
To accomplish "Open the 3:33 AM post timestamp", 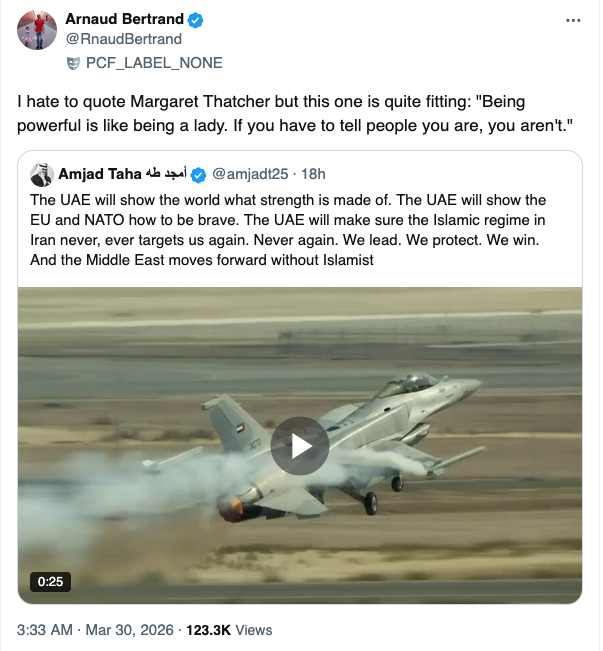I will click(45, 630).
